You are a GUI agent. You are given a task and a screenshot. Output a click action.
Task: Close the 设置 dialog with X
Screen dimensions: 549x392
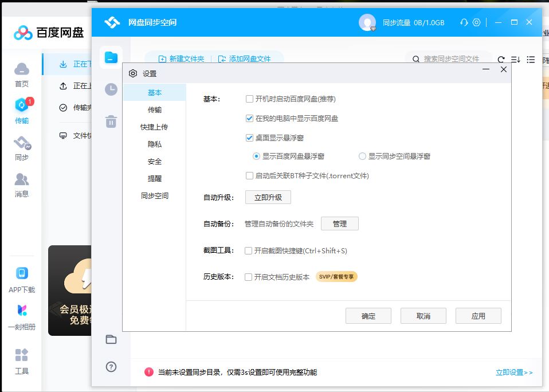tap(504, 69)
